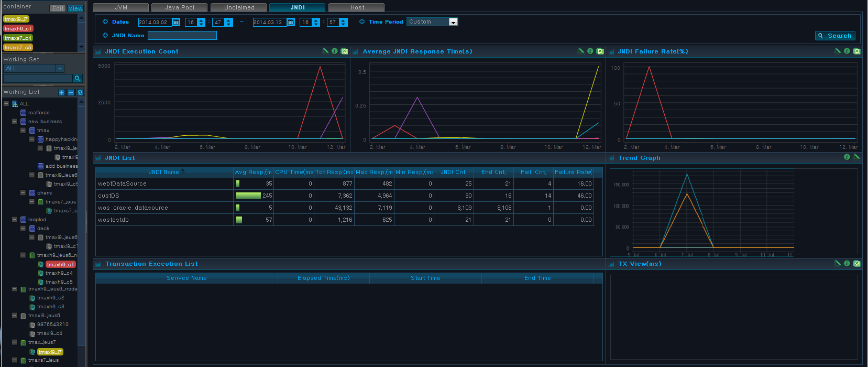Select tmaxh9_c4 in Working List tree
Screen dimensions: 868x367
click(59, 273)
